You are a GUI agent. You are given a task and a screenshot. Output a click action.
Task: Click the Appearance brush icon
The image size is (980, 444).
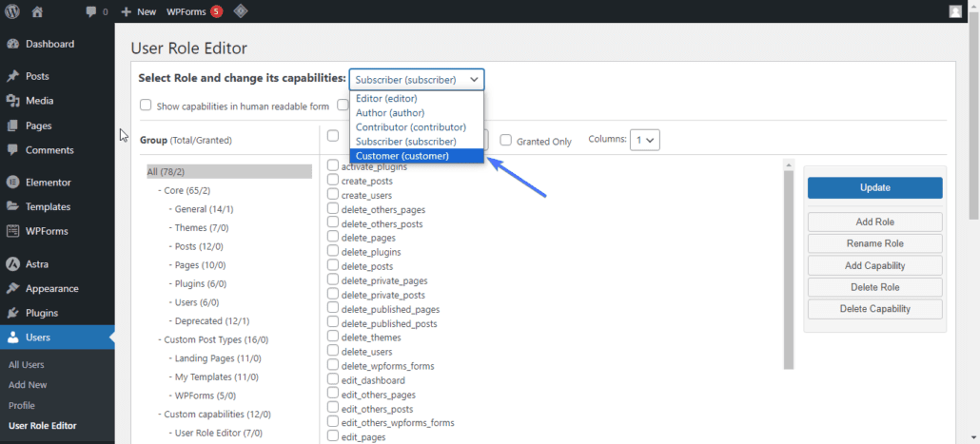tap(11, 288)
